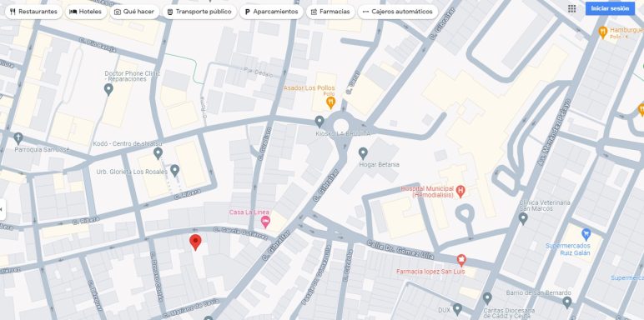The width and height of the screenshot is (644, 320).
Task: Click the Iniciar sesión button
Action: click(610, 8)
